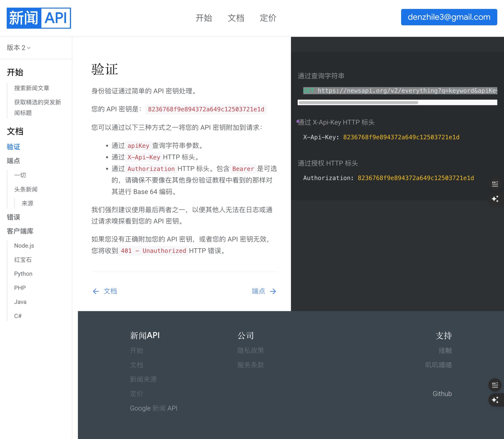Viewport: 504px width, 439px height.
Task: Open 文档 in top navigation
Action: 236,18
